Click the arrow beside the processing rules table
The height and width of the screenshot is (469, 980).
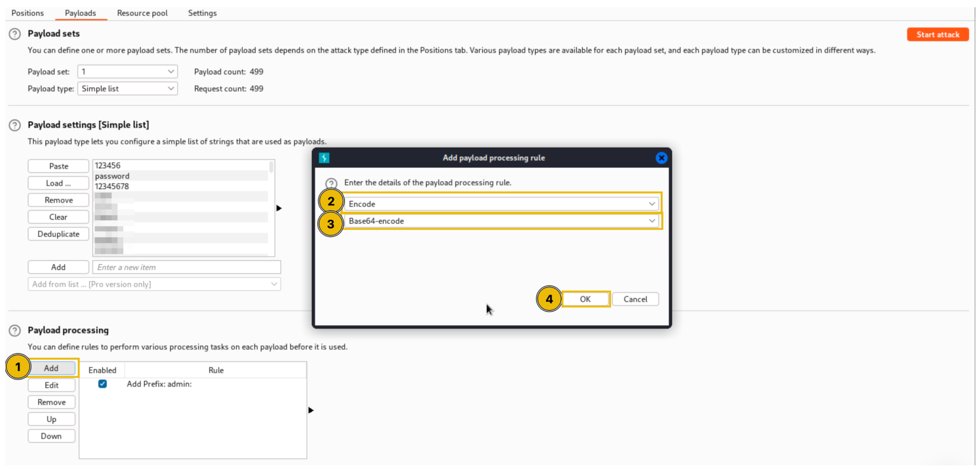[x=311, y=410]
